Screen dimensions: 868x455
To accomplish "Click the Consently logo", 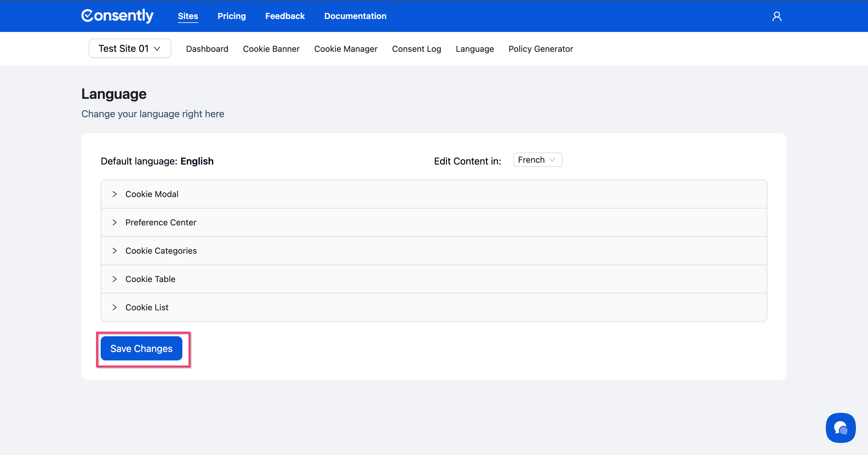I will coord(117,16).
